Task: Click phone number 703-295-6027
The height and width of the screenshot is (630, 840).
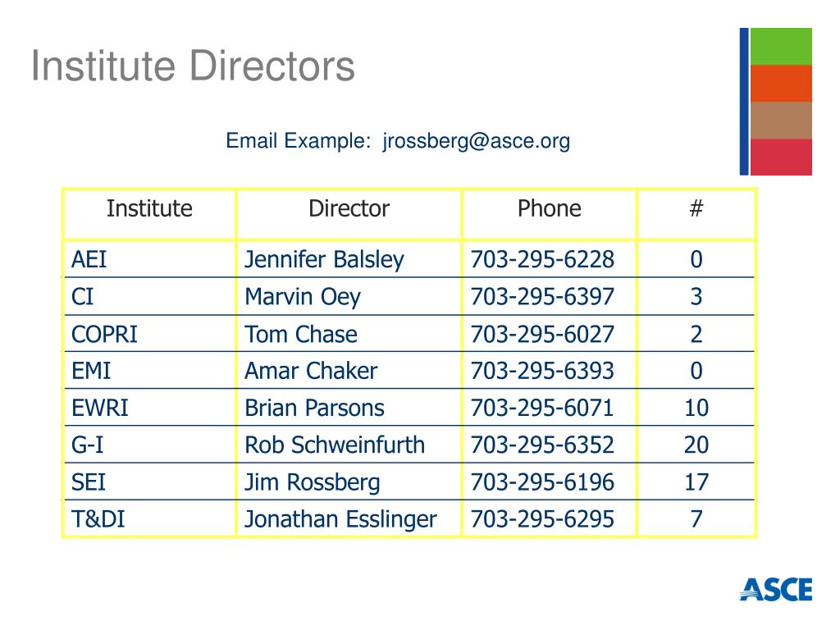Action: point(542,335)
